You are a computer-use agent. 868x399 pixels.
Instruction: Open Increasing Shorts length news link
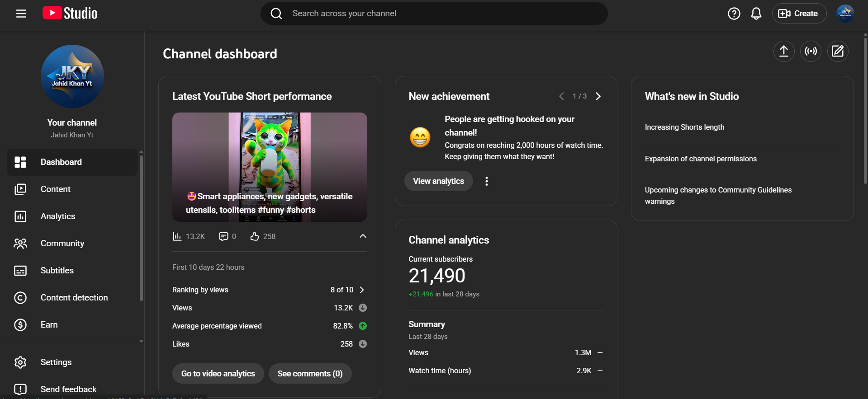(684, 127)
